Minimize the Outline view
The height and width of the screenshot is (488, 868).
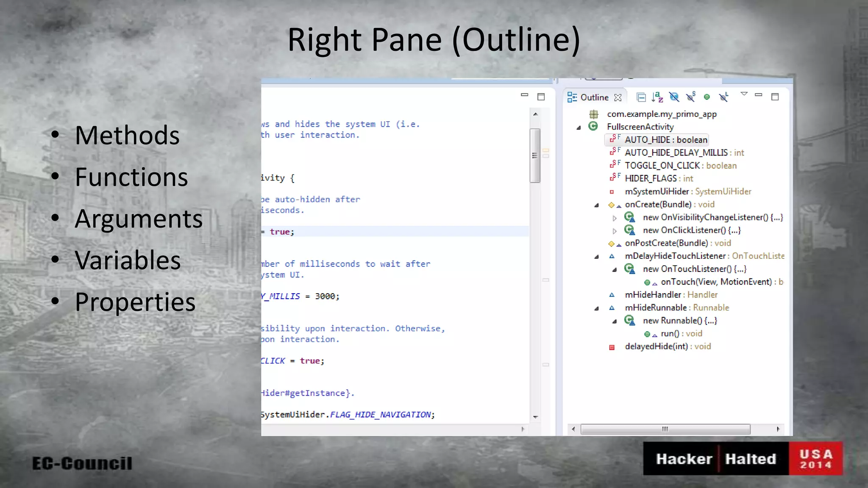tap(759, 95)
